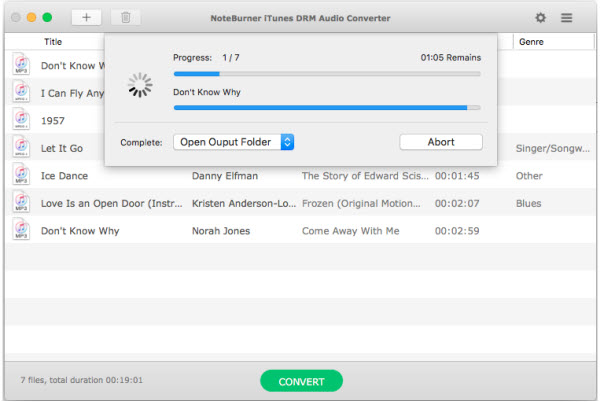The height and width of the screenshot is (402, 600).
Task: Click the trash delete button
Action: 126,18
